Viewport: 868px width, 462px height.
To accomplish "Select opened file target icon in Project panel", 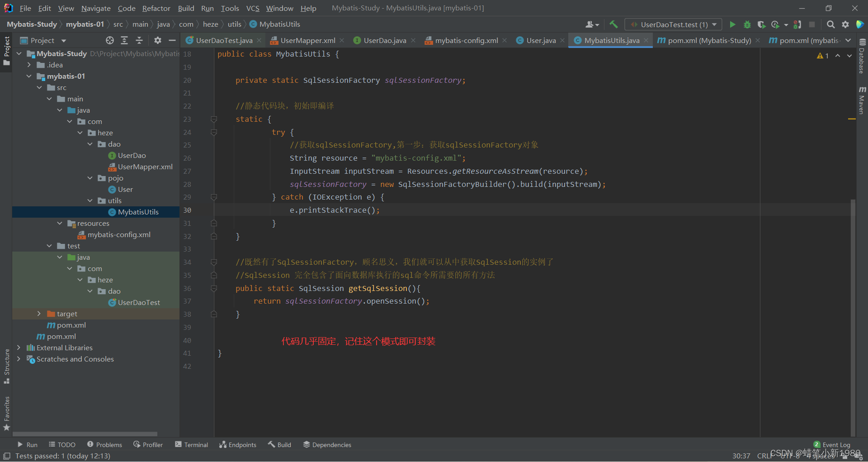I will pyautogui.click(x=110, y=41).
